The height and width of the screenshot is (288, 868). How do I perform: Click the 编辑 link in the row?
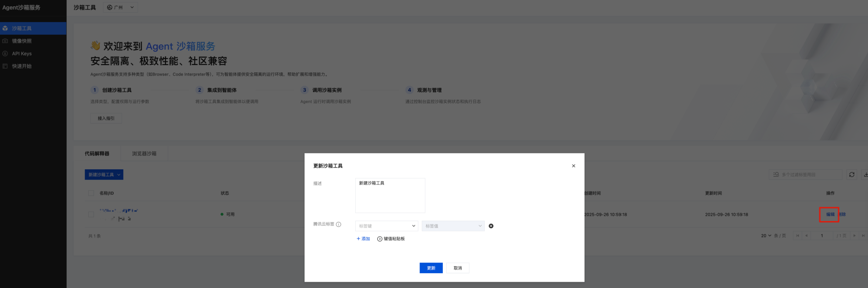(830, 214)
